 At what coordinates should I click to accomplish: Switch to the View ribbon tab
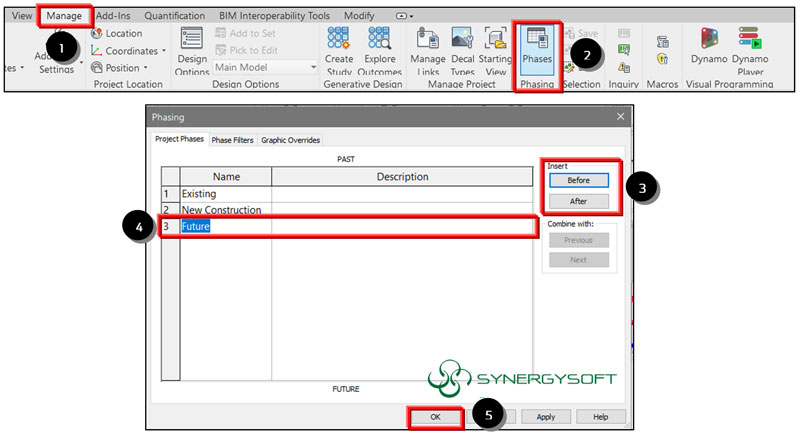21,16
